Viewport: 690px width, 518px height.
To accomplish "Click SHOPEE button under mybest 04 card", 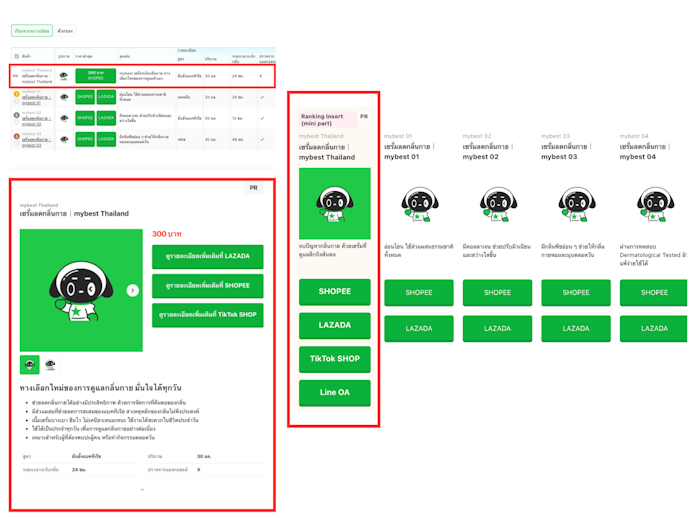I will 653,293.
